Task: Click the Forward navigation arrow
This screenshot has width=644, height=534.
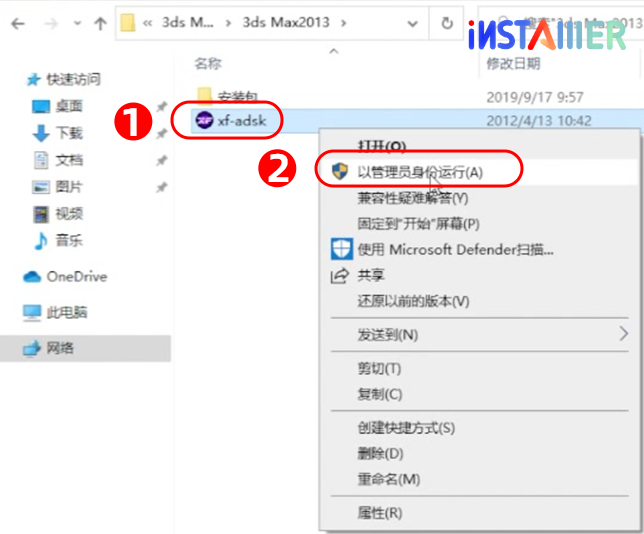Action: 51,23
